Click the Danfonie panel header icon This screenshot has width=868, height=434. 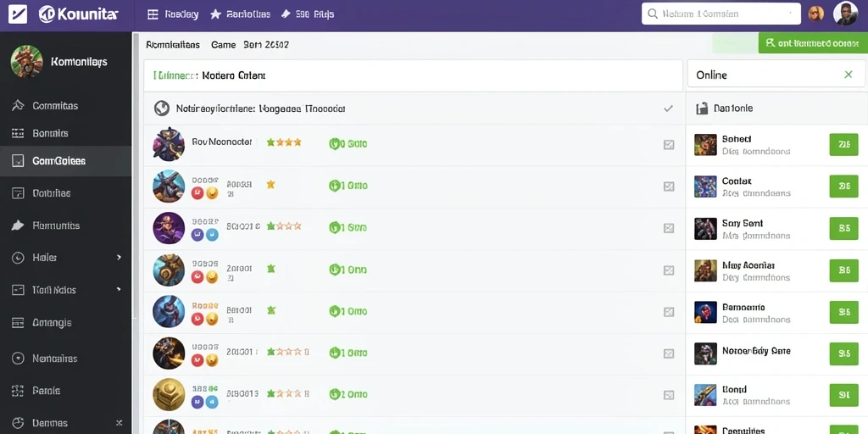(x=702, y=108)
